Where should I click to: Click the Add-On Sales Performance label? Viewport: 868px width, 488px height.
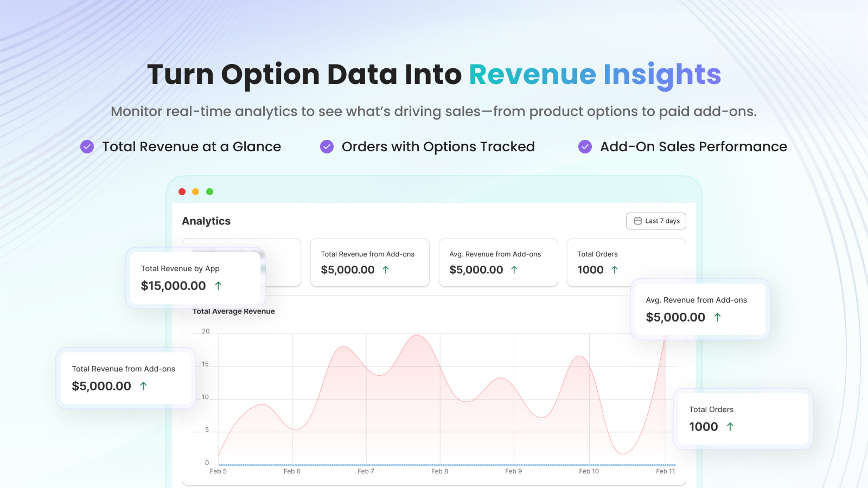click(693, 146)
